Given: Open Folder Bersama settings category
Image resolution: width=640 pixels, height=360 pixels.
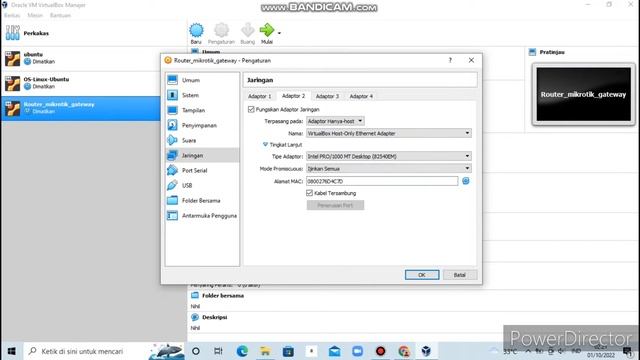Looking at the screenshot, I should [202, 200].
